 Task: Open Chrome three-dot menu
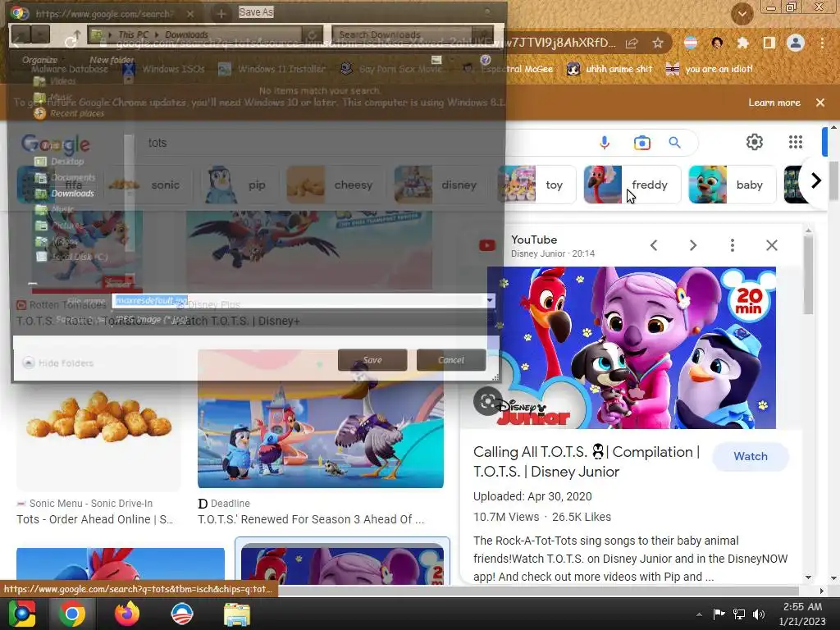click(822, 43)
